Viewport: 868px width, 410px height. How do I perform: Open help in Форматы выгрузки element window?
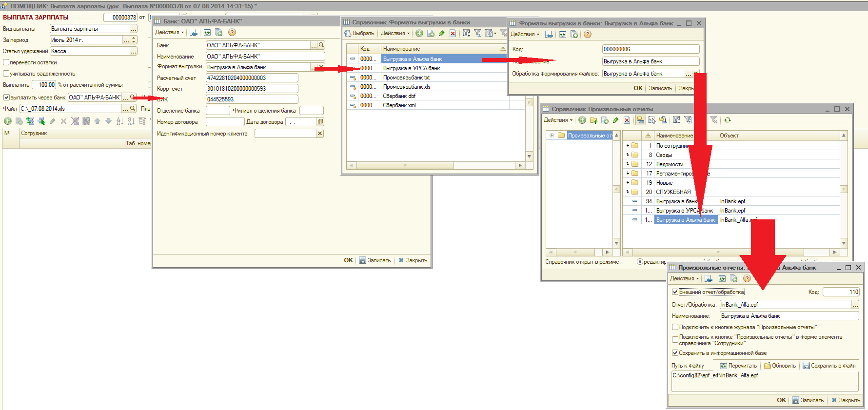point(588,34)
